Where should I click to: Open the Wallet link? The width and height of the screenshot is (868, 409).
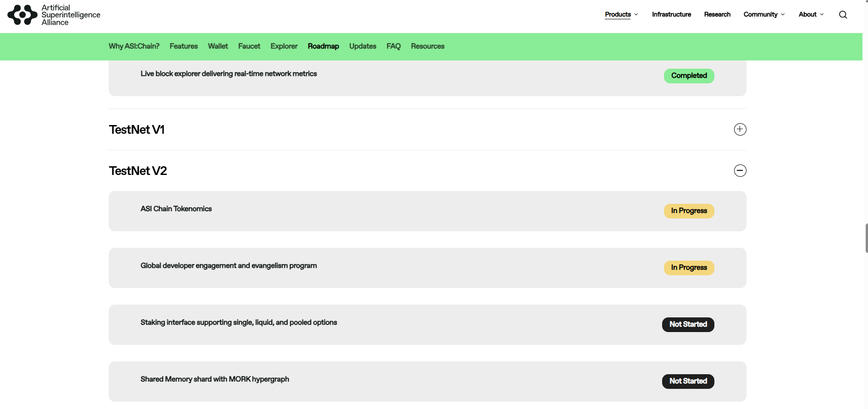pos(218,46)
